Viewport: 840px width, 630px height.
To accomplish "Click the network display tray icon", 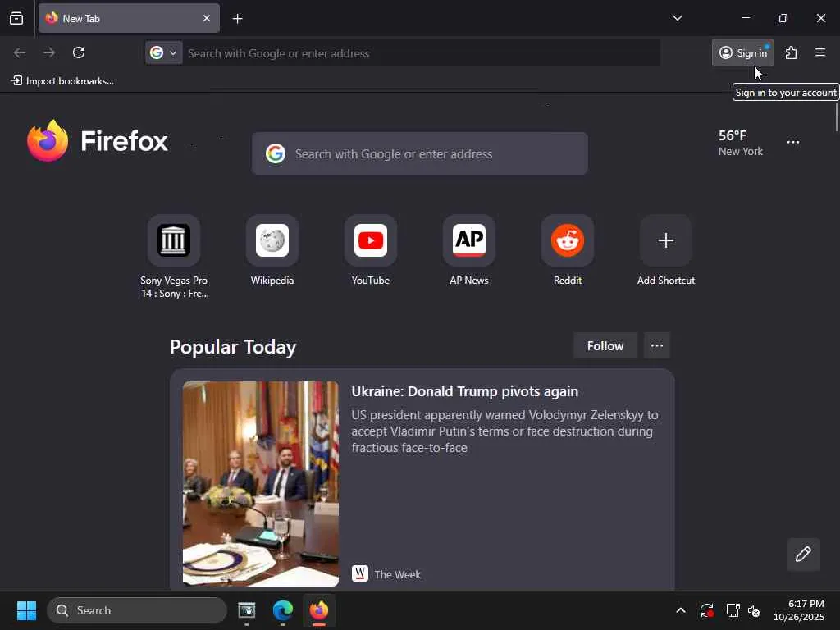I will coord(733,610).
